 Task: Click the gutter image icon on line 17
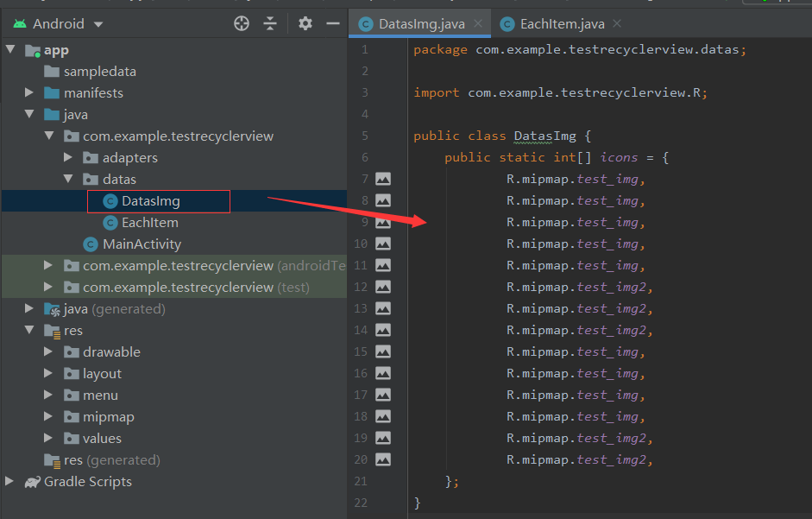[x=382, y=395]
